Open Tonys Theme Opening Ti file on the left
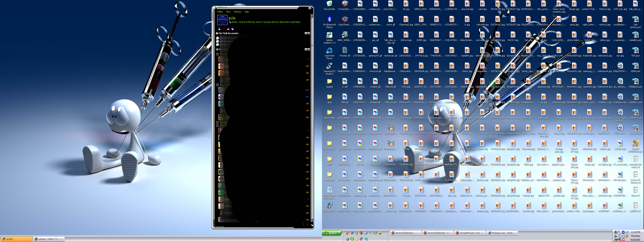The image size is (644, 242). click(329, 193)
